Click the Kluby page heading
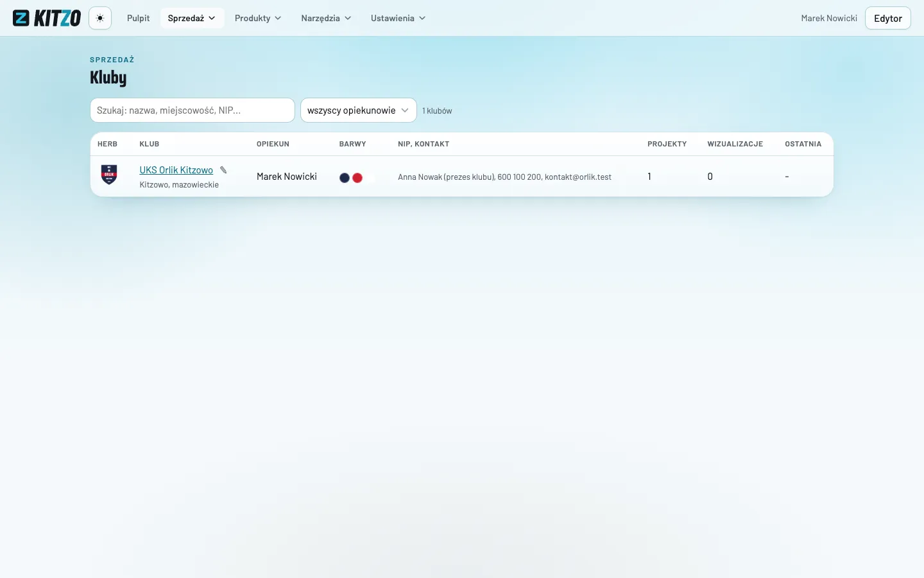The height and width of the screenshot is (578, 924). coord(108,78)
